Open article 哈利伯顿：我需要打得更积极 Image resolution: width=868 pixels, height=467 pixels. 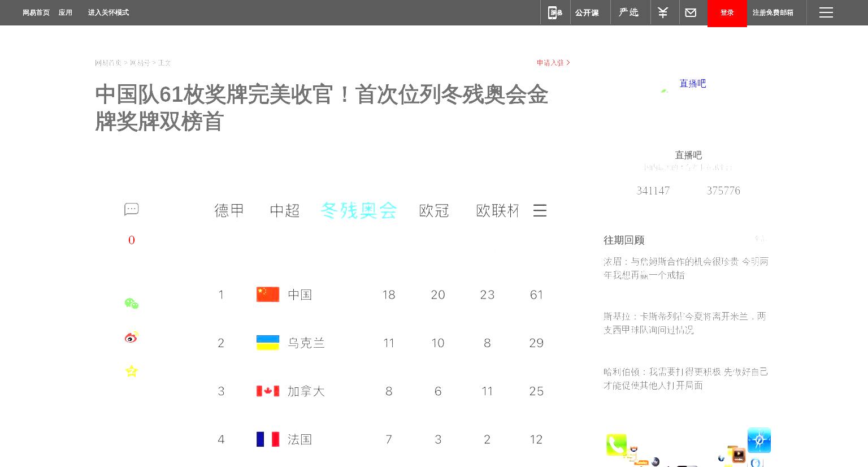[685, 379]
